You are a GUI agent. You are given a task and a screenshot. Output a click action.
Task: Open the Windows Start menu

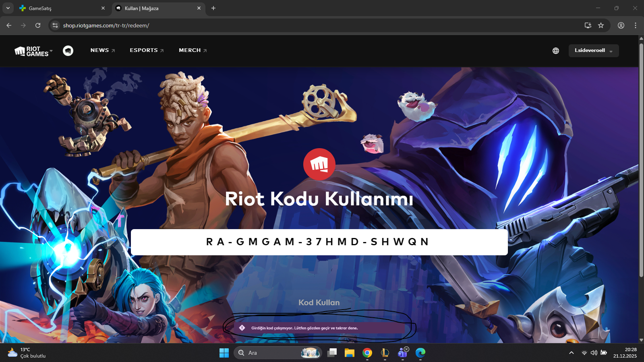[x=224, y=353]
